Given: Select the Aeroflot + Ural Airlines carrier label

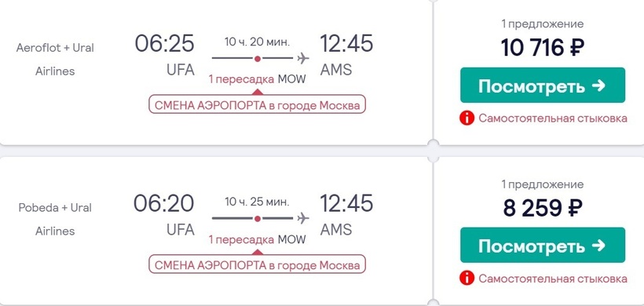Looking at the screenshot, I should click(55, 60).
